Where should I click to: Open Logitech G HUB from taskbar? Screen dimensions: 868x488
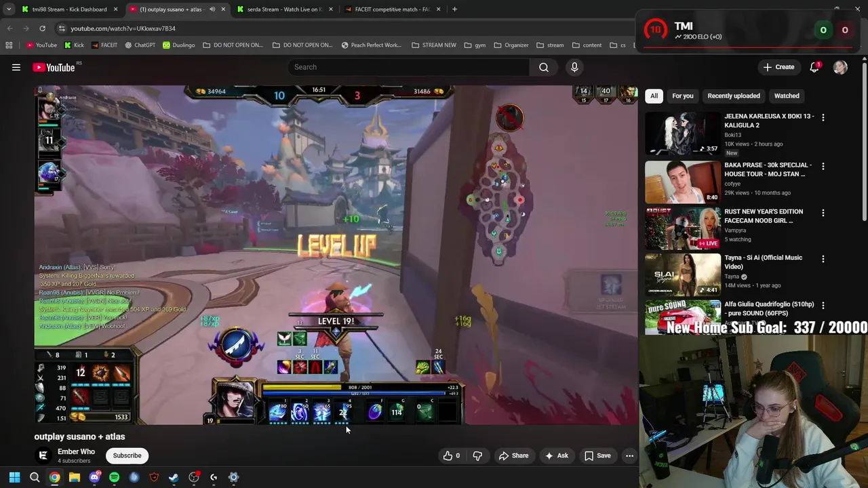(x=214, y=477)
